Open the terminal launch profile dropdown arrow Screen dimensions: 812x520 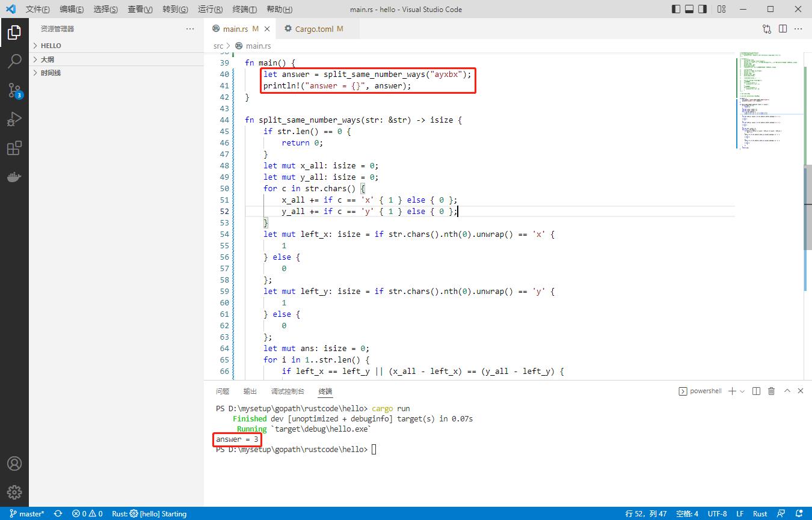pos(742,391)
